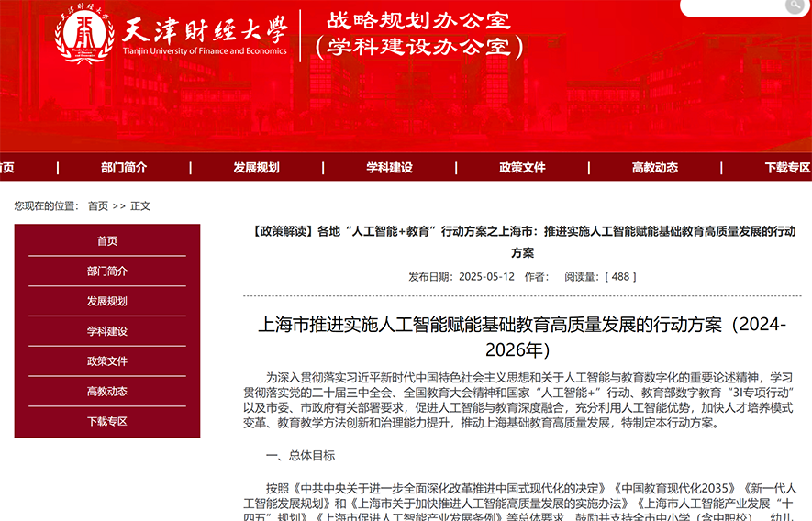Select 发展规划 from the top navigation bar
This screenshot has width=812, height=521.
256,168
